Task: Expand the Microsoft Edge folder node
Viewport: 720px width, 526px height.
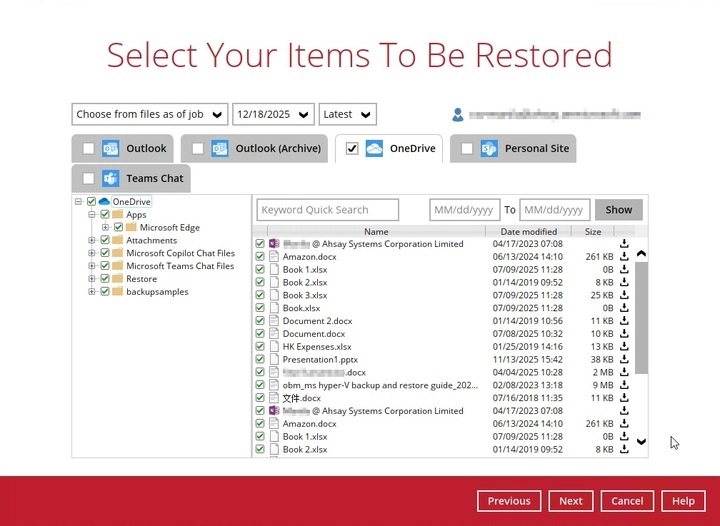Action: [106, 227]
